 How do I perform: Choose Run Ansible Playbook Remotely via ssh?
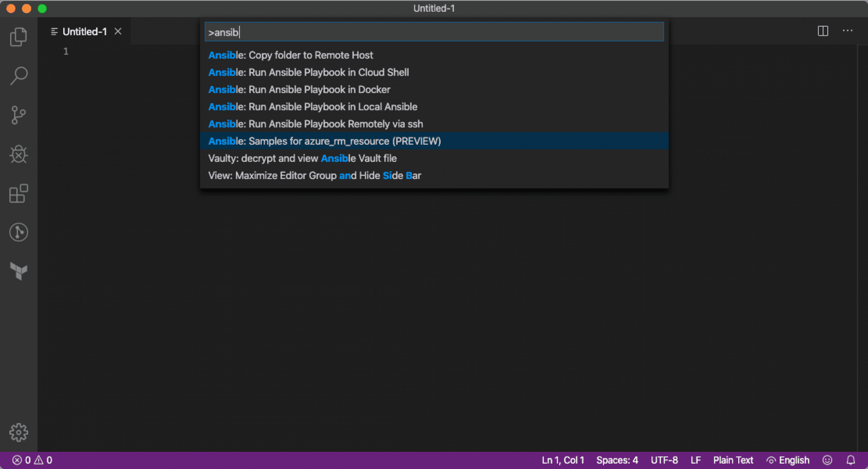point(434,124)
